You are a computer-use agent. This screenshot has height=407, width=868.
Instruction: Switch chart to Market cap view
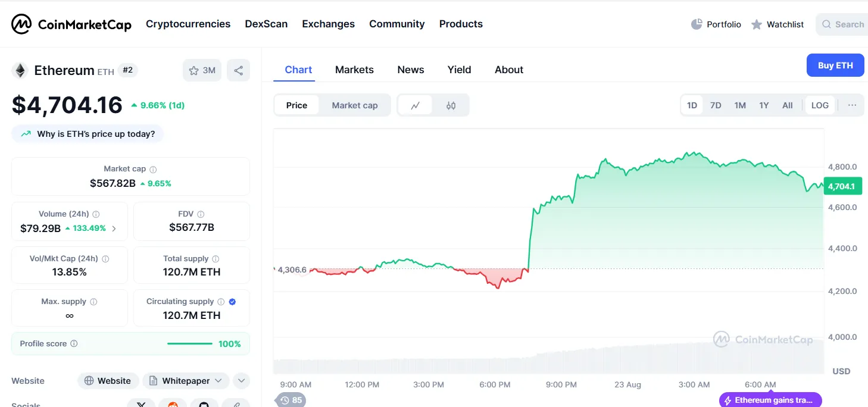point(354,105)
